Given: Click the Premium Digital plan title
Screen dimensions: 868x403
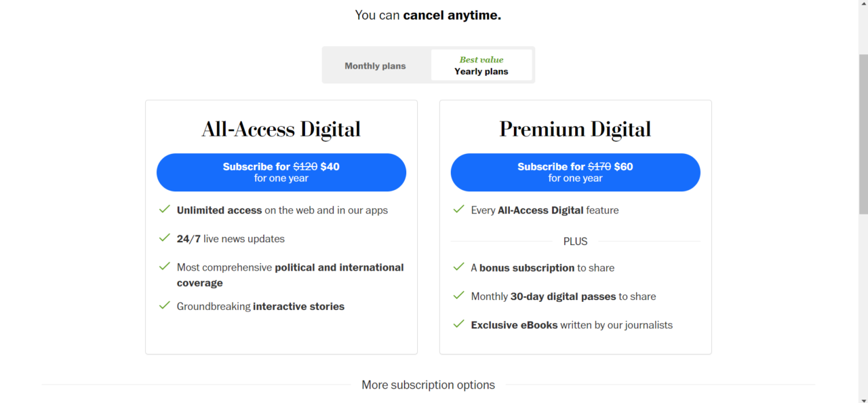Looking at the screenshot, I should point(575,129).
